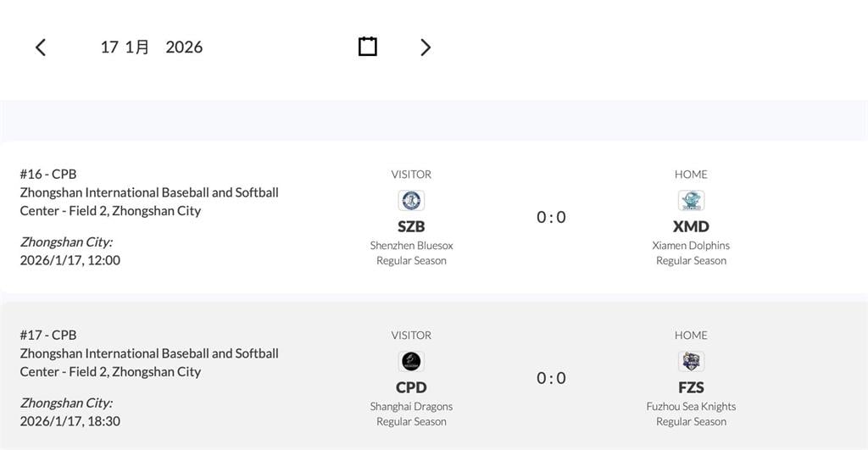Viewport: 868px width, 450px height.
Task: Click the 0 : 0 score of game #17
Action: tap(551, 379)
